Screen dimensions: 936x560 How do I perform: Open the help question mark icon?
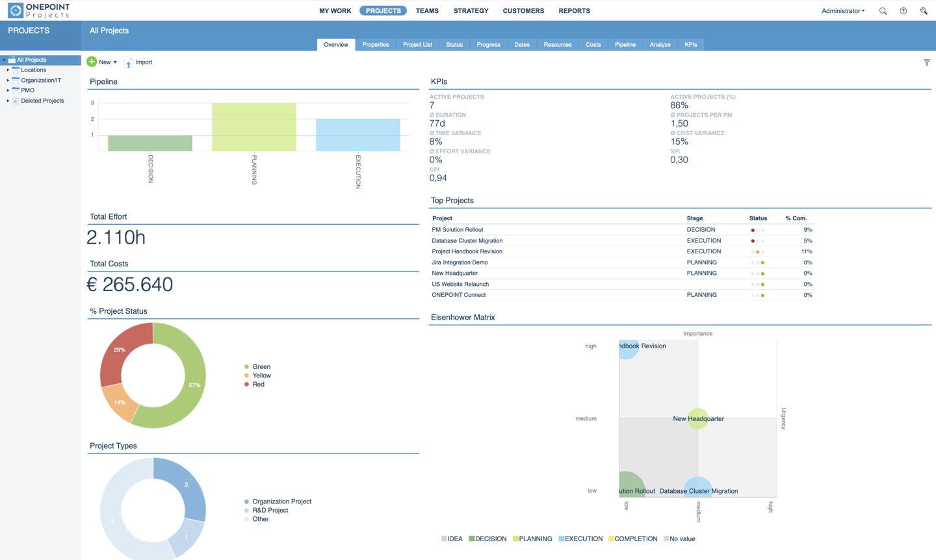(903, 11)
